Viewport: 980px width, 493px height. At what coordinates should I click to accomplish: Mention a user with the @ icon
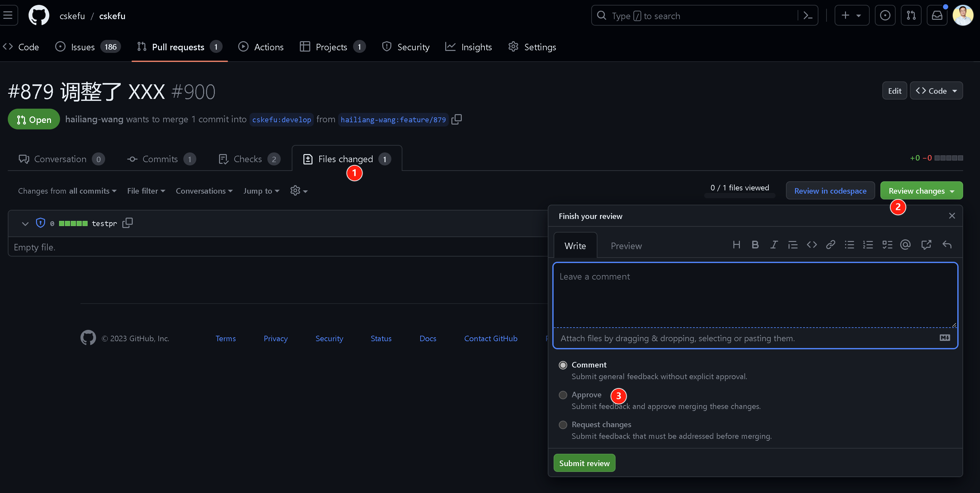pyautogui.click(x=905, y=245)
